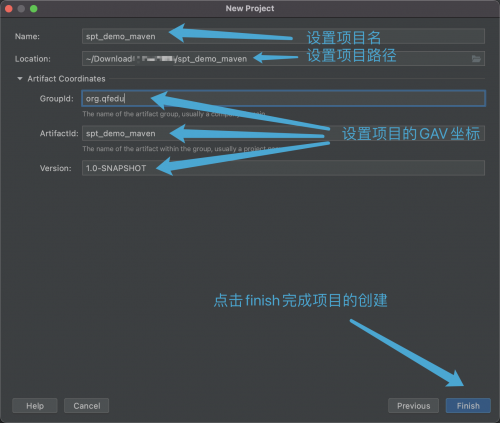Viewport: 500px width, 423px height.
Task: Select the ArtifactId text field
Action: 283,133
